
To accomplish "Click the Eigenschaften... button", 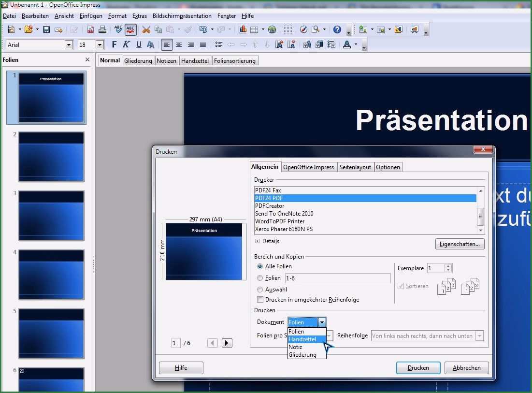I will tap(460, 244).
